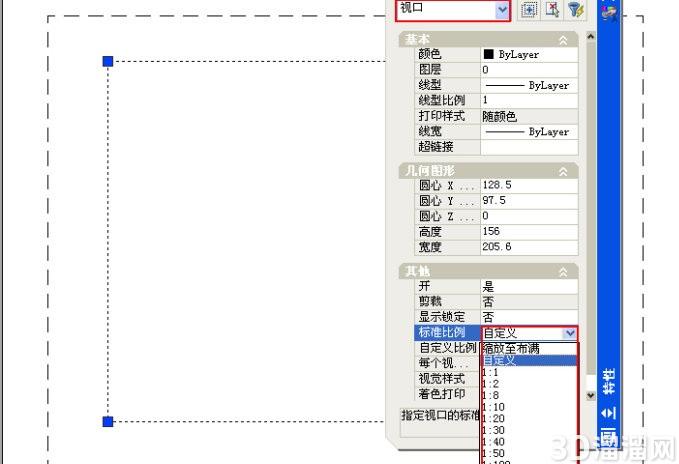Collapse the 基本 section
This screenshot has height=464, width=679.
[563, 40]
